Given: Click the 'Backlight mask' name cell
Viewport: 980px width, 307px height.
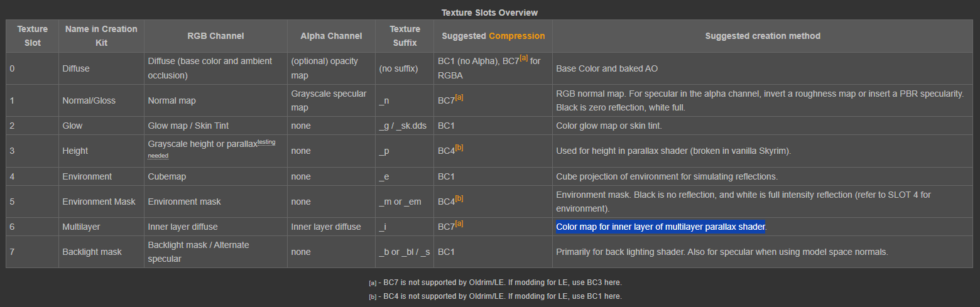Looking at the screenshot, I should pos(92,252).
